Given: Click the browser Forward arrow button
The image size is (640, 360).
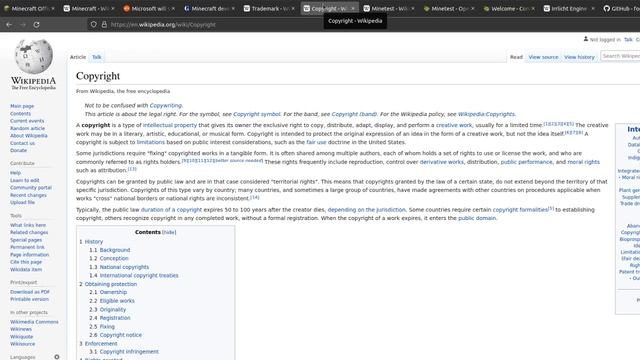Looking at the screenshot, I should coord(23,24).
